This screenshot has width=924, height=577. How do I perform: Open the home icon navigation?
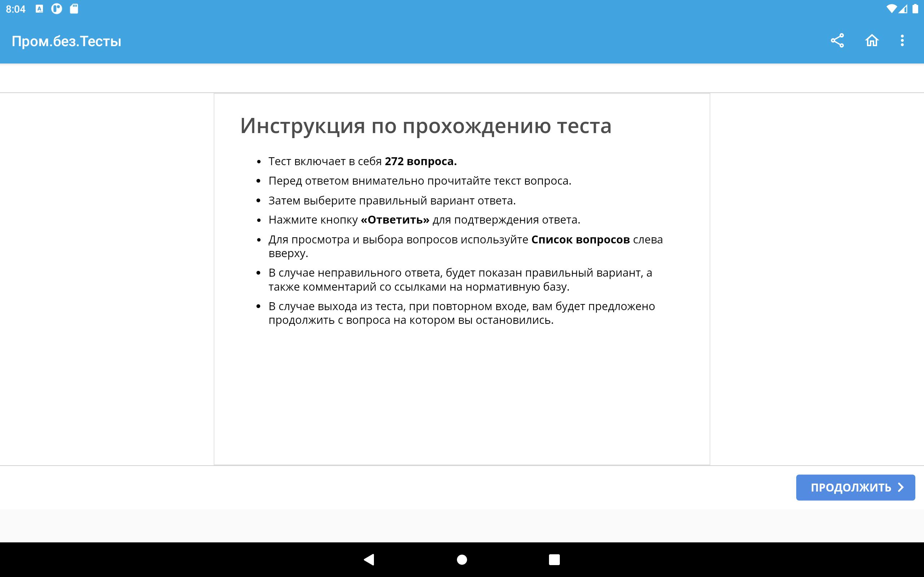click(x=870, y=40)
